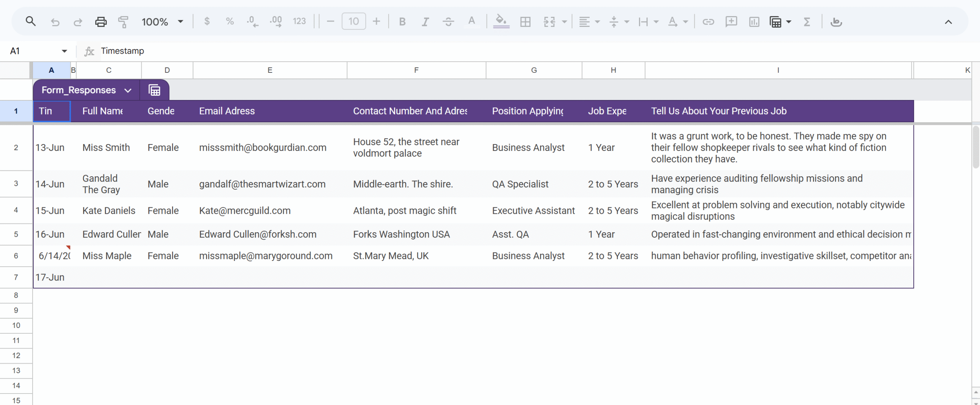Open the A1 name box dropdown
980x405 pixels.
64,51
